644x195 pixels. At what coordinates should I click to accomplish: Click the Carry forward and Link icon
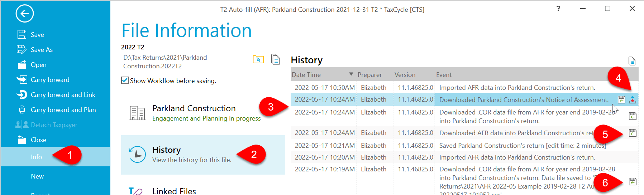22,94
